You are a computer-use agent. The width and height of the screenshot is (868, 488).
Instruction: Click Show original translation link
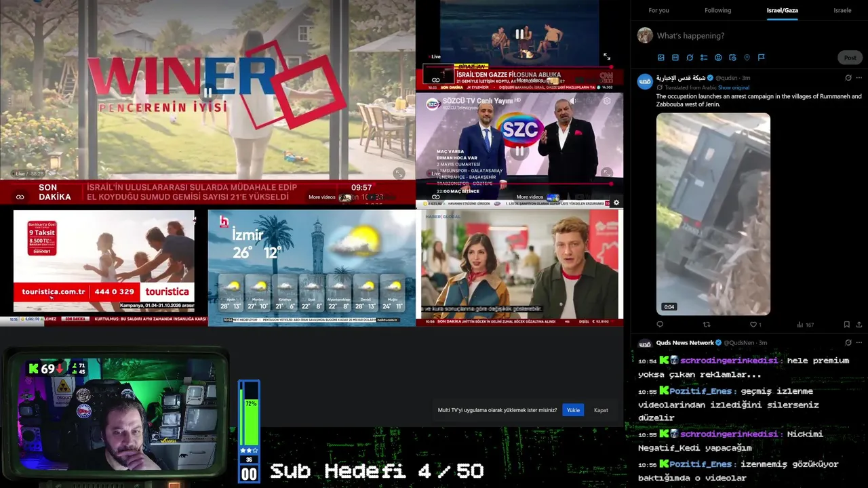(733, 87)
